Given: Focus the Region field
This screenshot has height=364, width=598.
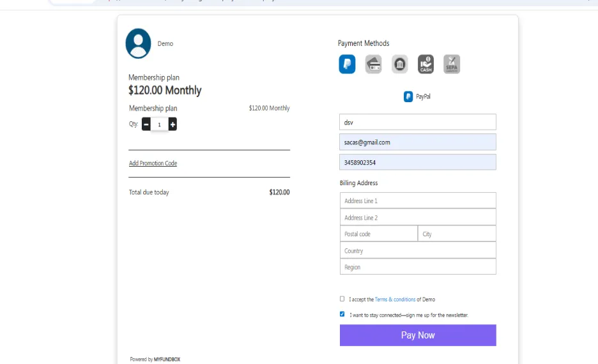Looking at the screenshot, I should click(x=418, y=267).
